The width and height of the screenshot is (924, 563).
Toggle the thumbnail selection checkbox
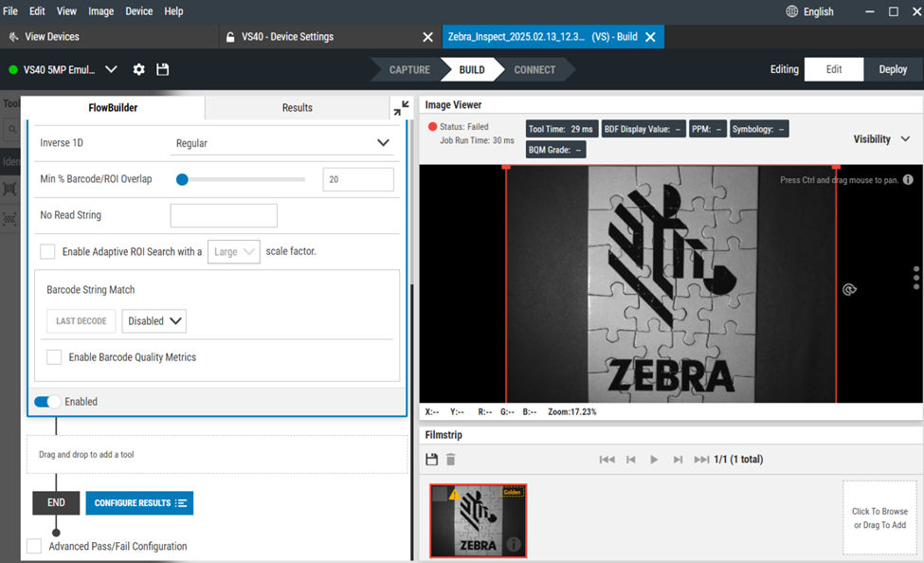[x=440, y=494]
